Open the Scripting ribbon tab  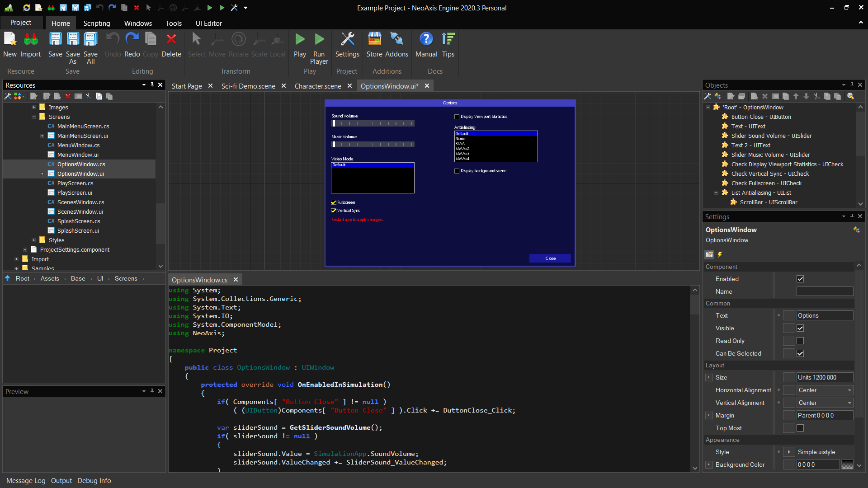(x=96, y=23)
